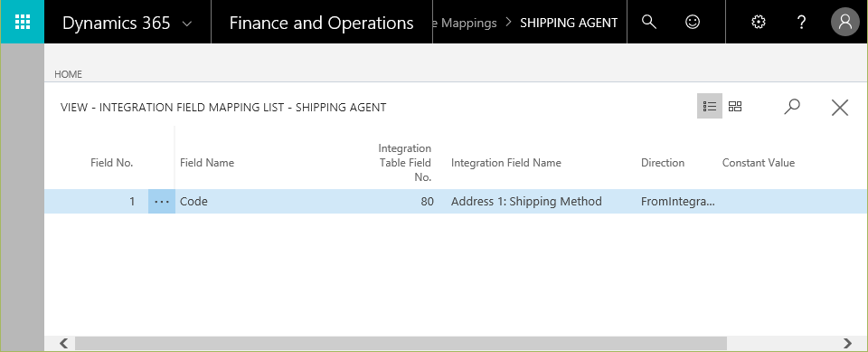Sort by Direction column header
The image size is (868, 352).
(663, 162)
